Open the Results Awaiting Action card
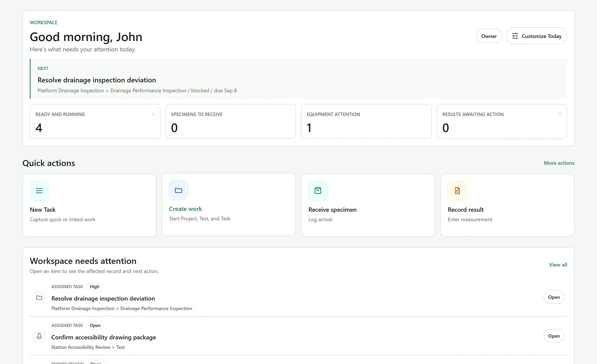Viewport: 597px width, 364px height. (x=502, y=121)
